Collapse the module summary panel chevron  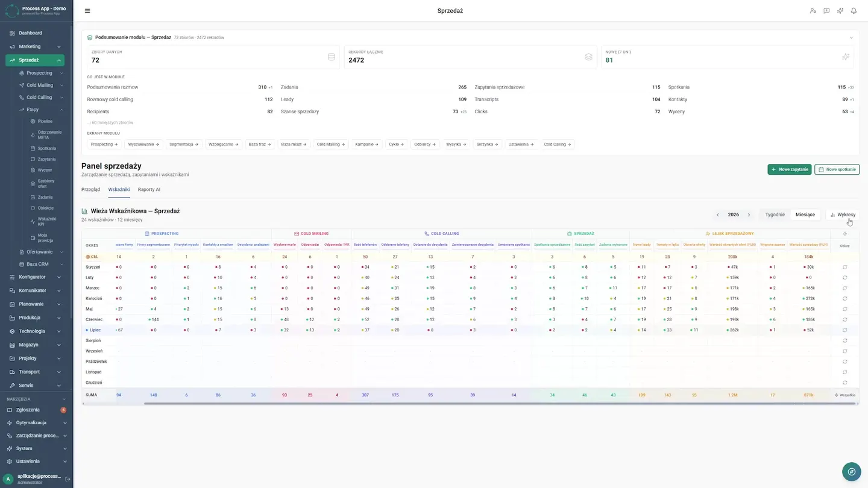point(851,37)
